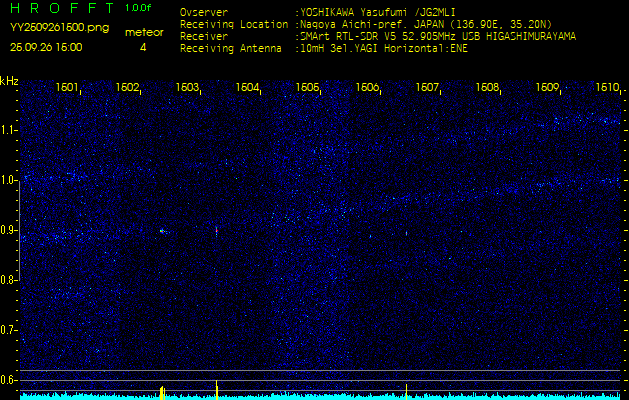
Task: Click the Receiver field label
Action: [204, 37]
